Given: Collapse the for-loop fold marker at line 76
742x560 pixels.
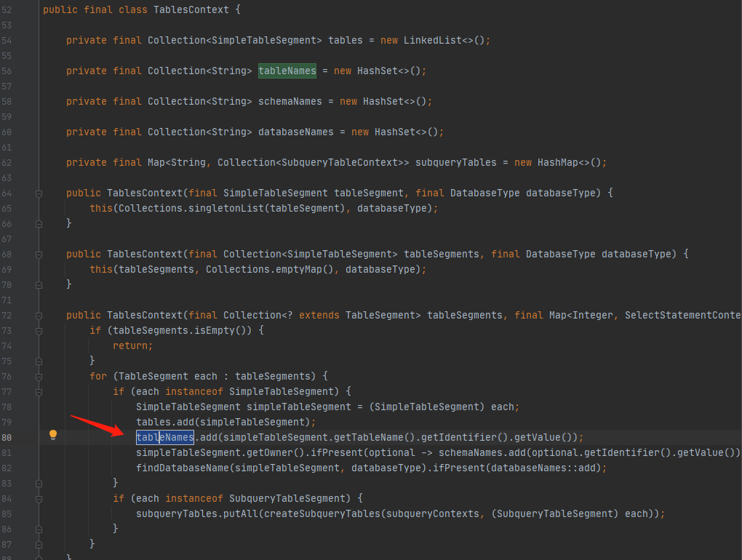Looking at the screenshot, I should [x=39, y=377].
